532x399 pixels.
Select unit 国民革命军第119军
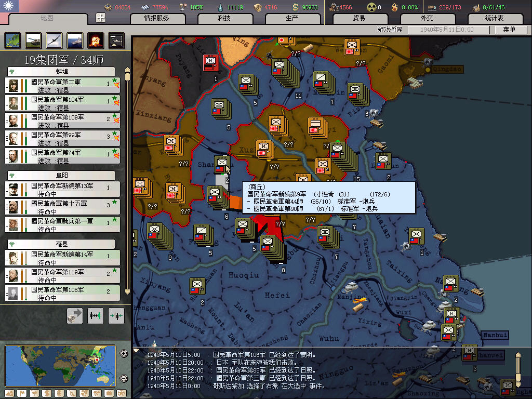[62, 275]
